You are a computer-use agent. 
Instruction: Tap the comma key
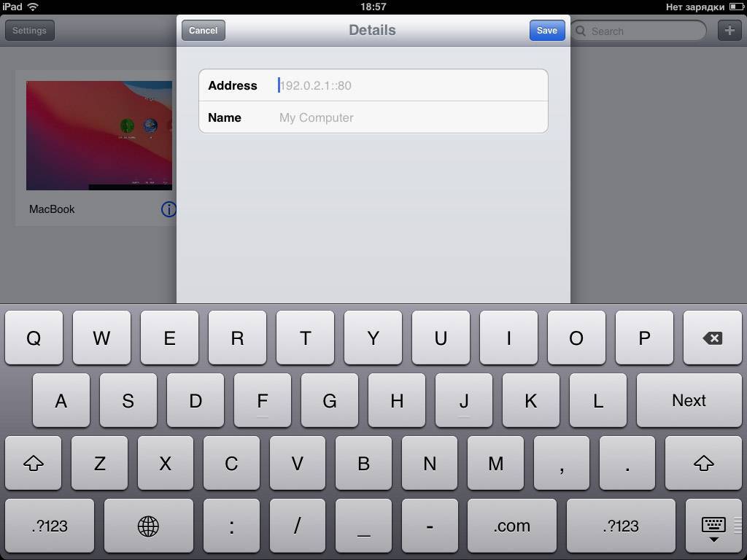pos(562,463)
